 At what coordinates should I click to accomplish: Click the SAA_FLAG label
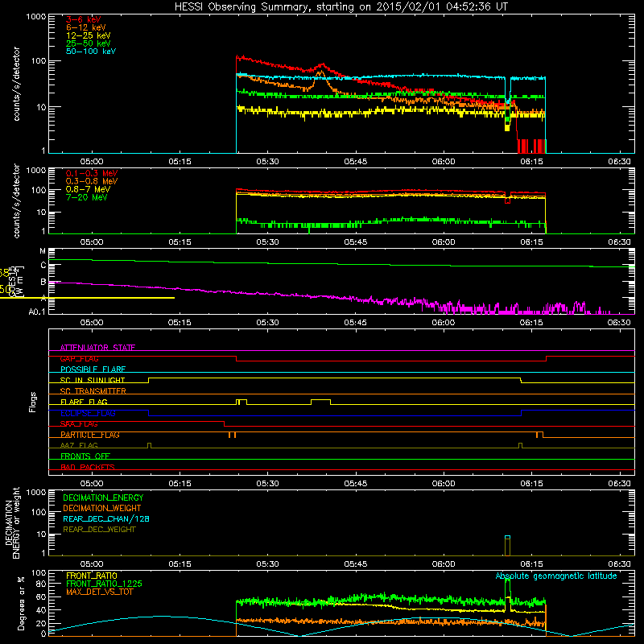pos(79,424)
